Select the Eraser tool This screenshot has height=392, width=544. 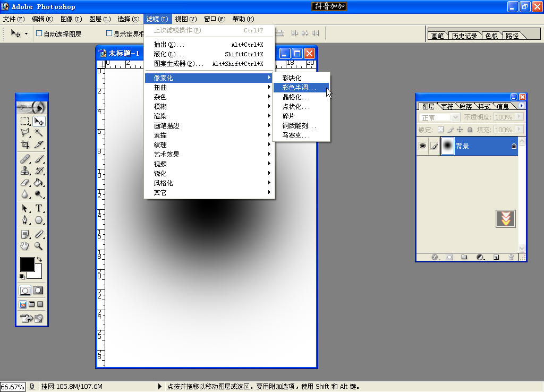coord(25,183)
